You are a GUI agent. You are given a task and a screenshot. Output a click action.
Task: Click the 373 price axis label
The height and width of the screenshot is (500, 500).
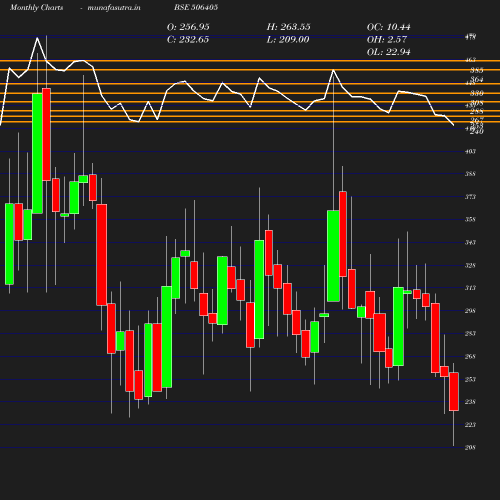[x=470, y=197]
